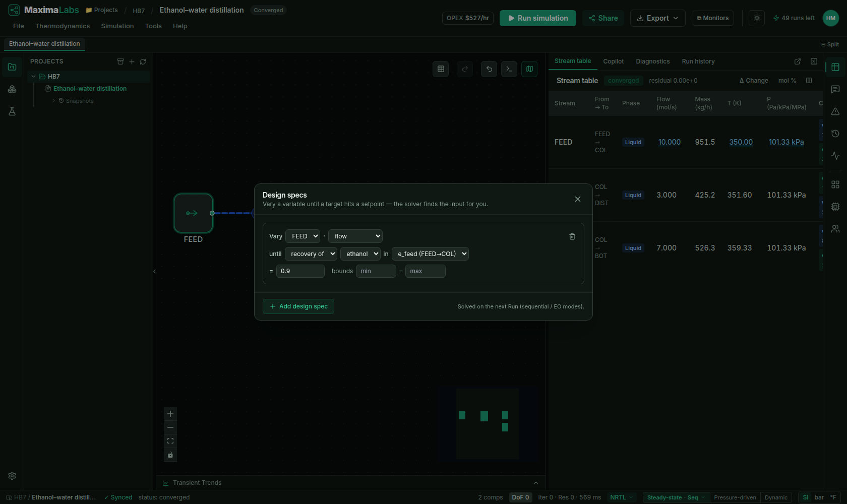This screenshot has height=504, width=847.
Task: Switch to the Copilot tab
Action: [614, 61]
